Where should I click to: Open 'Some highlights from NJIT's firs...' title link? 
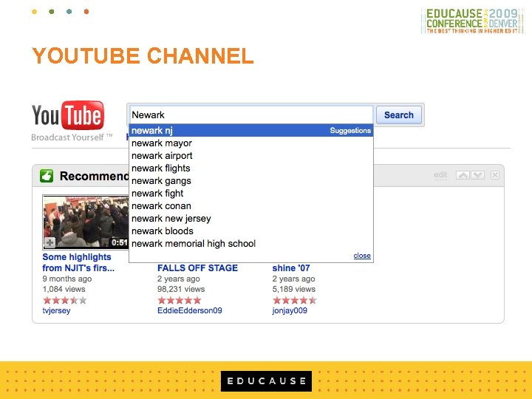pos(78,262)
